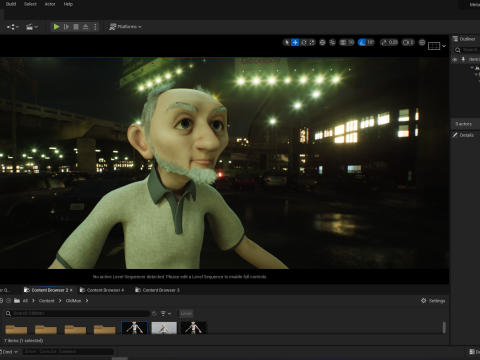Click the saved searches history icon
This screenshot has width=480, height=360.
(x=154, y=313)
